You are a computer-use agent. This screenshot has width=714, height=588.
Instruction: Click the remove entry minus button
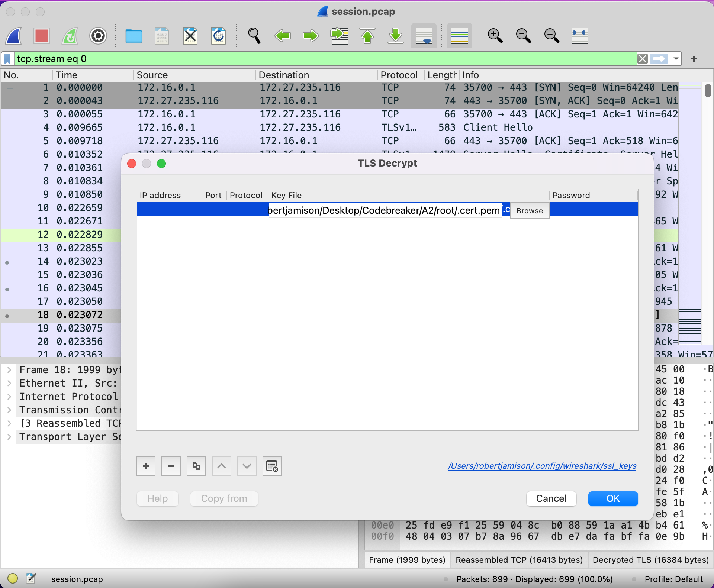pos(170,466)
